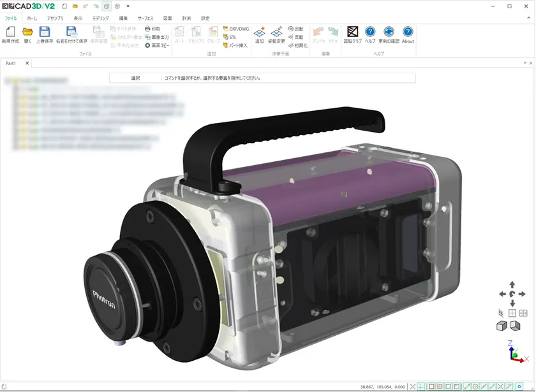Toggle the crossed-lines snap at status bar left
This screenshot has height=392, width=536.
pyautogui.click(x=413, y=387)
